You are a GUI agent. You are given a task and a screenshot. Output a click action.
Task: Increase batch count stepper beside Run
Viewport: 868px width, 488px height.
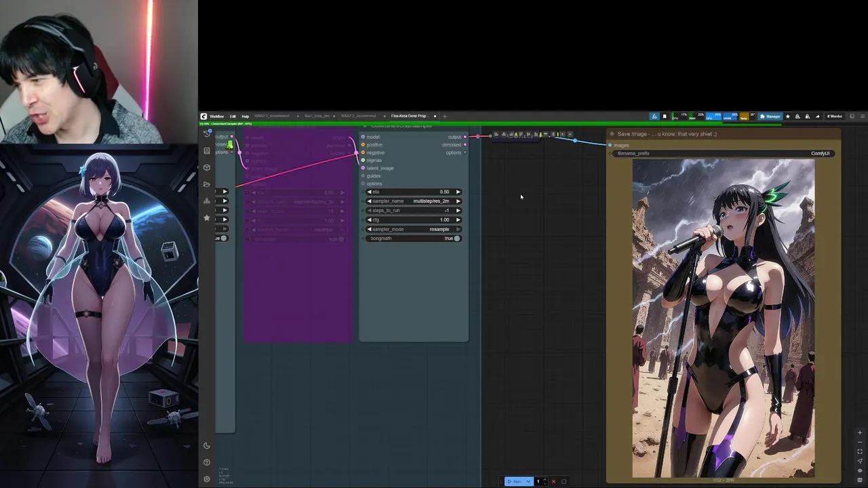coord(545,479)
